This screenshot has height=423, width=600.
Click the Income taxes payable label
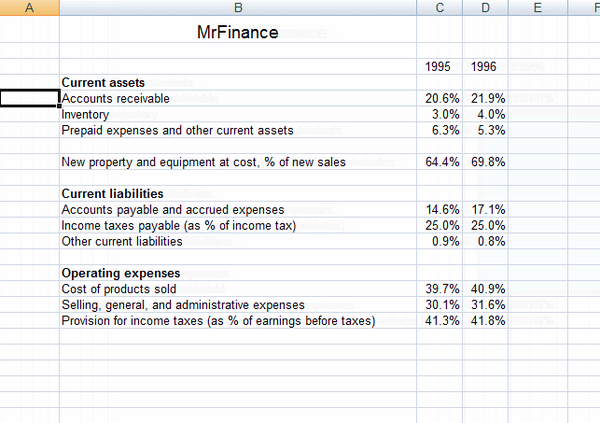[179, 226]
